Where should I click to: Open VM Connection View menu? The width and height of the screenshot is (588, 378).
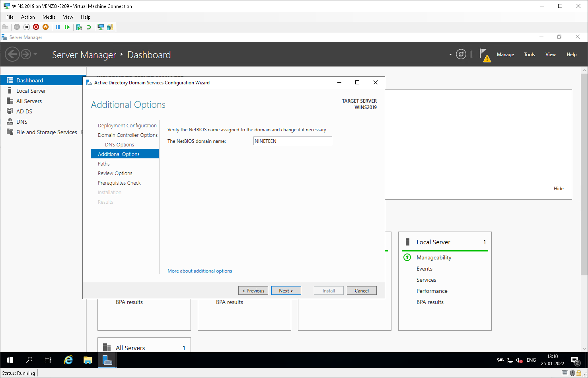pos(68,17)
